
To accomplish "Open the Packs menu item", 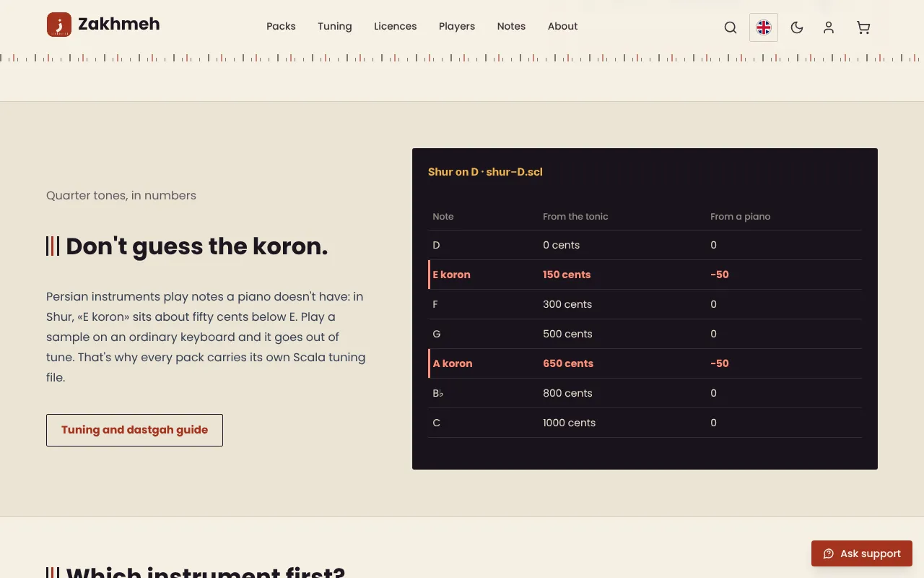I will (x=281, y=26).
